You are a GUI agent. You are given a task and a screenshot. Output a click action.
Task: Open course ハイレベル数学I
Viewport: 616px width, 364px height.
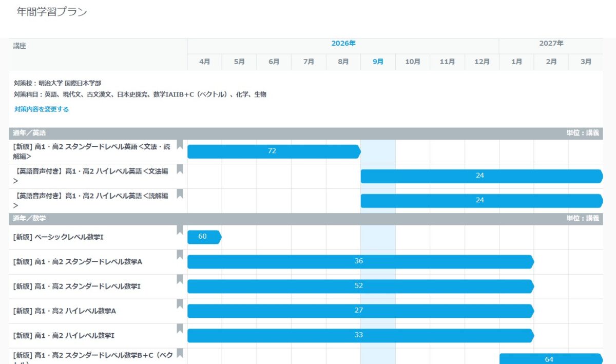64,336
